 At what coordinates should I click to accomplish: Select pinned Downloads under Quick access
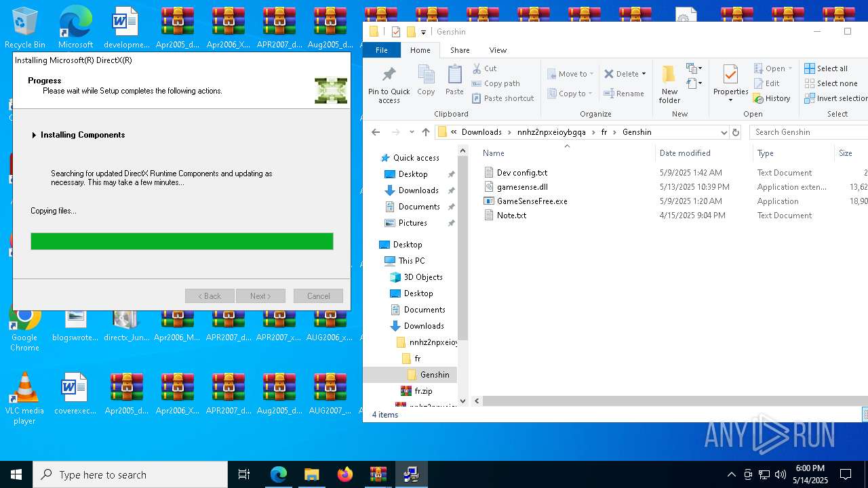click(x=418, y=190)
